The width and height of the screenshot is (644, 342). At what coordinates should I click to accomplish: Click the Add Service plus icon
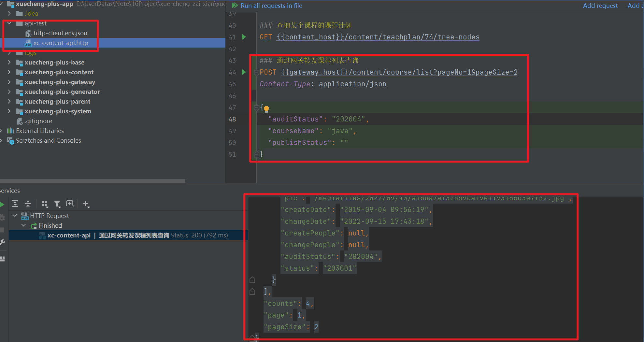pyautogui.click(x=86, y=204)
